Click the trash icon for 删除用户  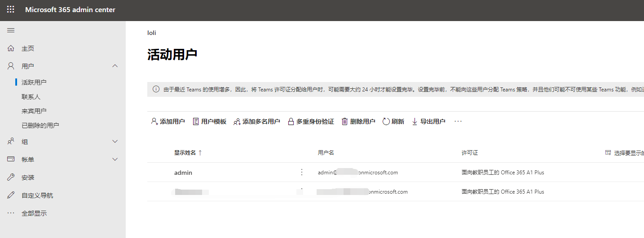[344, 121]
